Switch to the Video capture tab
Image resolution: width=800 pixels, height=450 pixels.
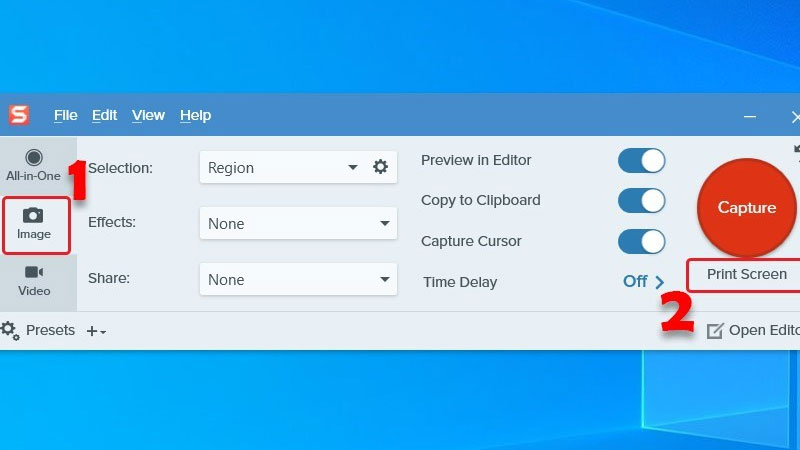tap(34, 281)
